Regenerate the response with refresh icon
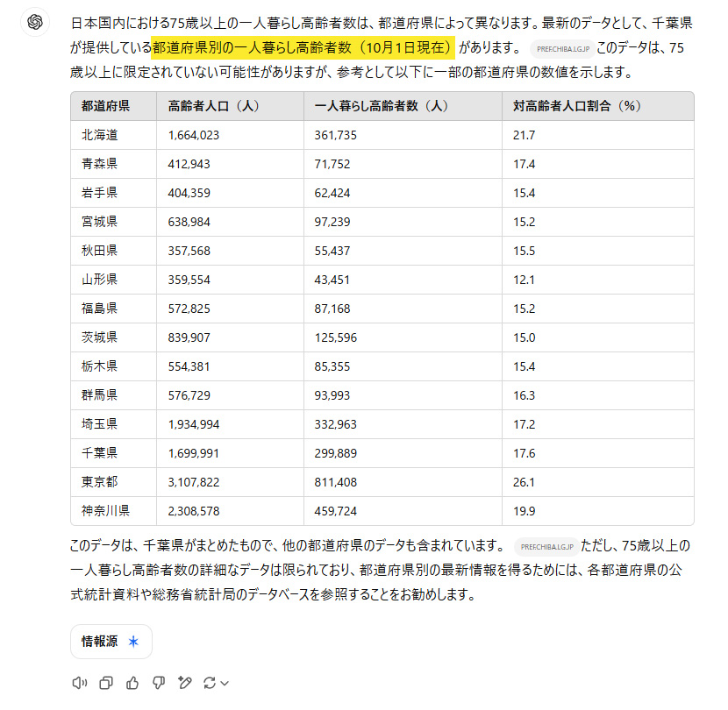728x710 pixels. click(210, 683)
